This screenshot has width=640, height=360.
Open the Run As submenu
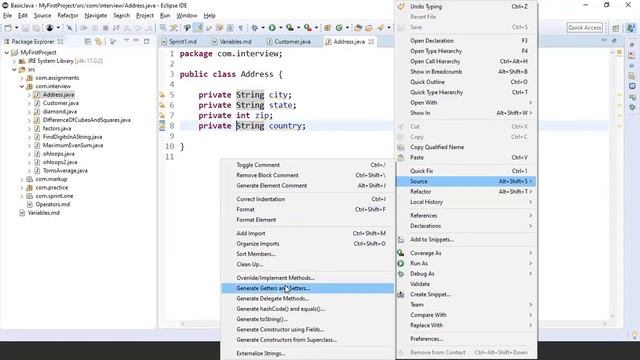click(x=466, y=263)
